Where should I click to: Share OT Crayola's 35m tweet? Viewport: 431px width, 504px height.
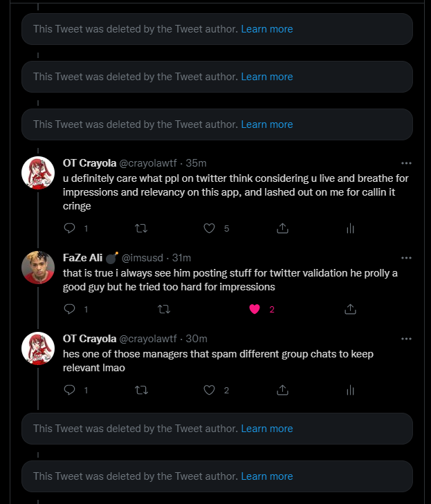point(282,228)
